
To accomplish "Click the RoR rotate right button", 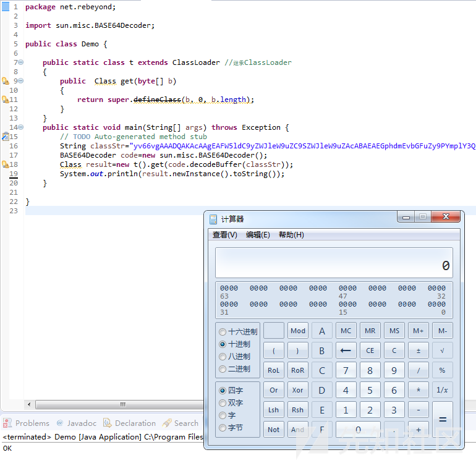I will (298, 370).
